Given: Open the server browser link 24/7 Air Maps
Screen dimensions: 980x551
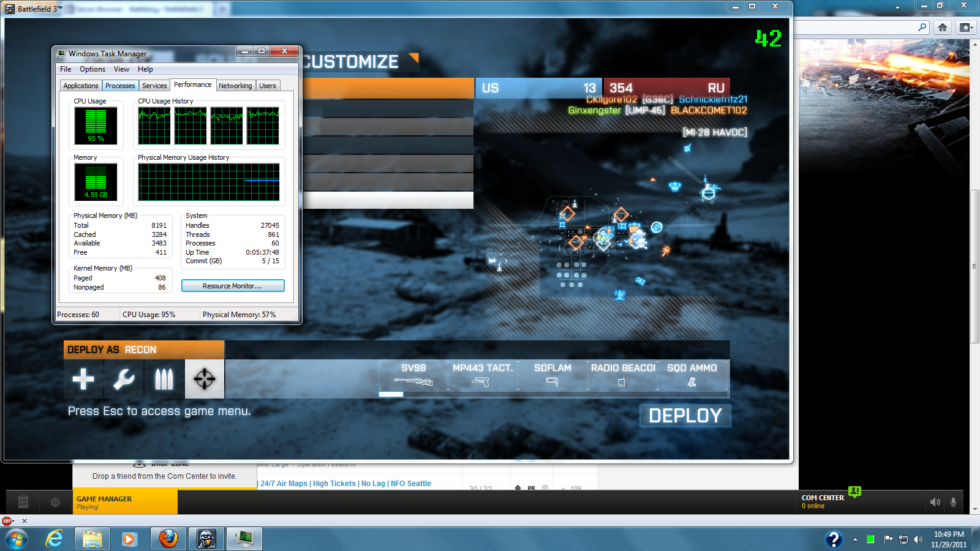Looking at the screenshot, I should [346, 484].
